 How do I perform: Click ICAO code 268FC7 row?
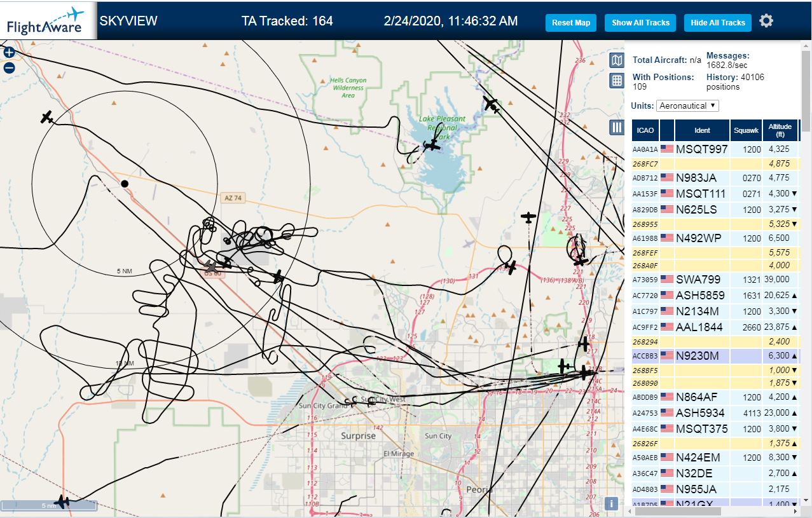pos(715,163)
